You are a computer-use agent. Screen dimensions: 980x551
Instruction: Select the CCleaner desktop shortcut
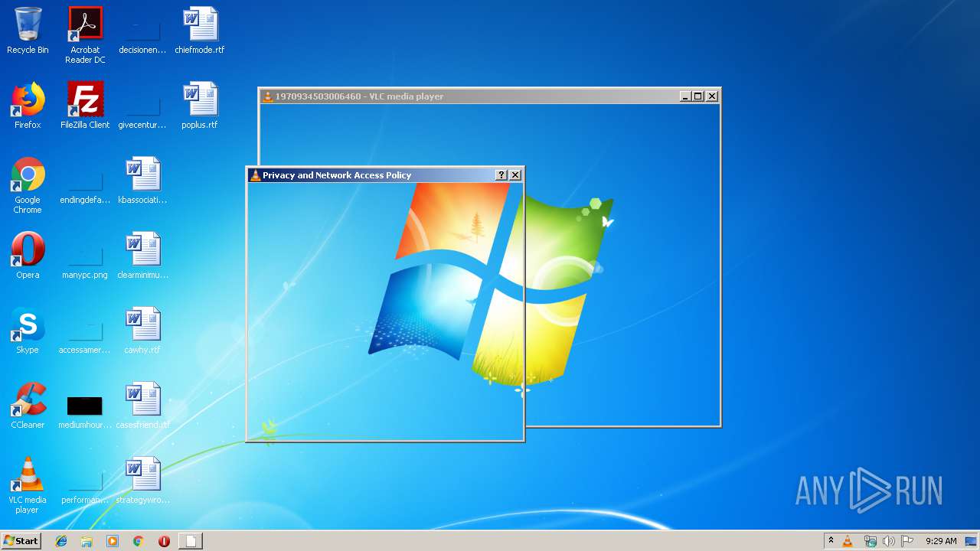28,406
